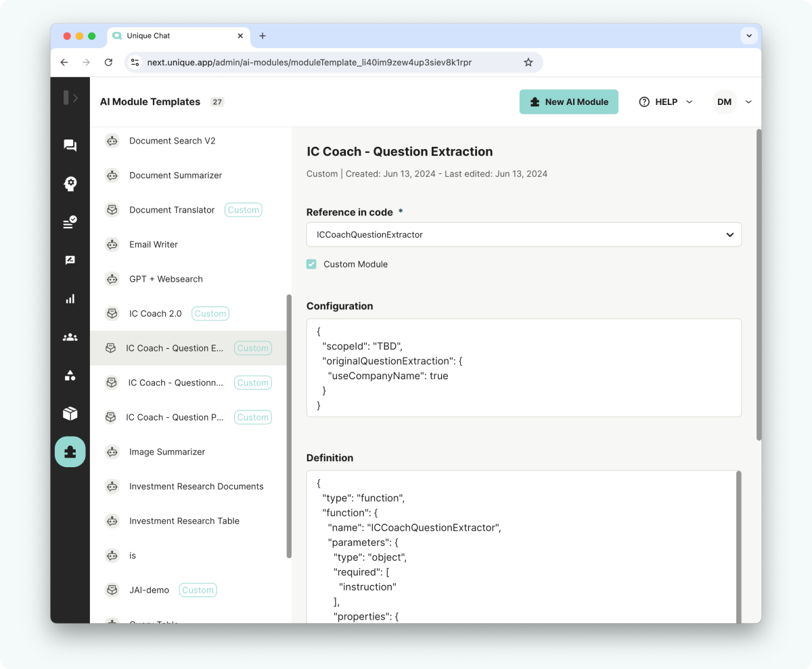Expand the HELP menu
Image resolution: width=812 pixels, height=669 pixels.
click(666, 102)
